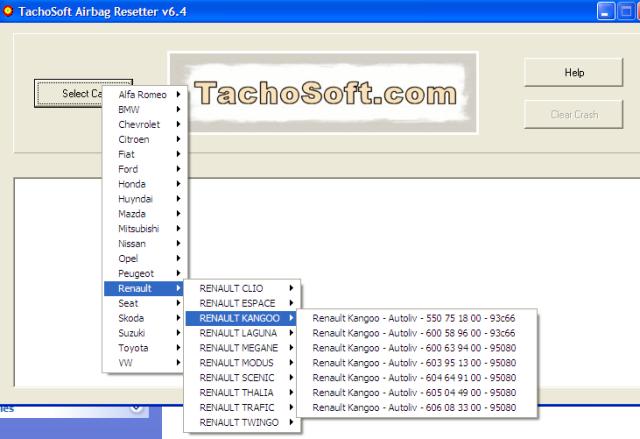Open the VW brand submenu
The image size is (640, 439).
[145, 362]
